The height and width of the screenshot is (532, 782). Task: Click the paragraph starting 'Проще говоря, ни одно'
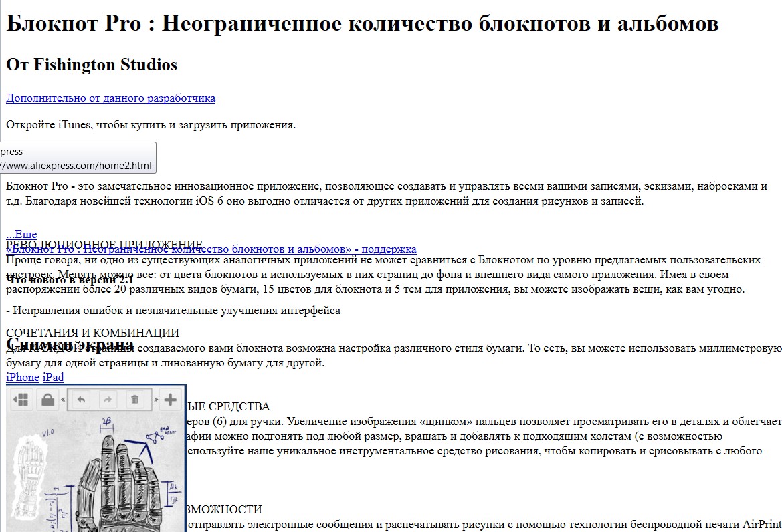[x=383, y=275]
